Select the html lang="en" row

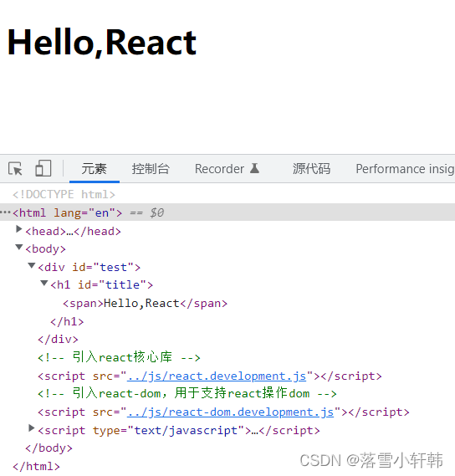pos(227,212)
